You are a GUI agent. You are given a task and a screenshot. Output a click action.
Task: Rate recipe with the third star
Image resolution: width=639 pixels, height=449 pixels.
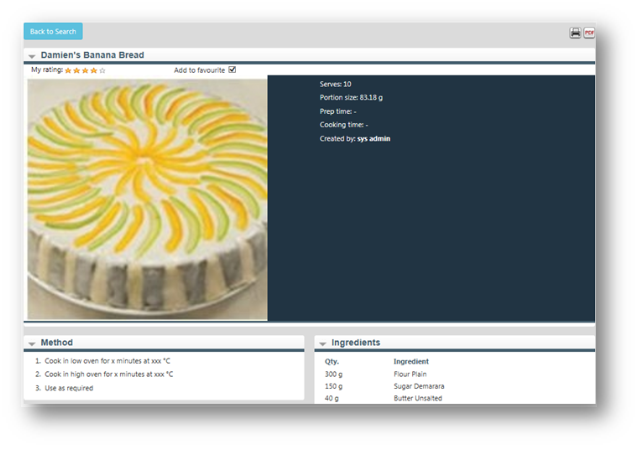85,70
